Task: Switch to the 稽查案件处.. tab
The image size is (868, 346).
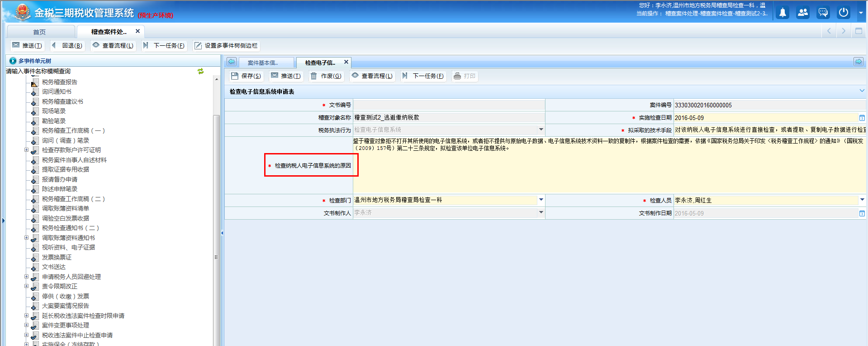Action: (x=109, y=32)
